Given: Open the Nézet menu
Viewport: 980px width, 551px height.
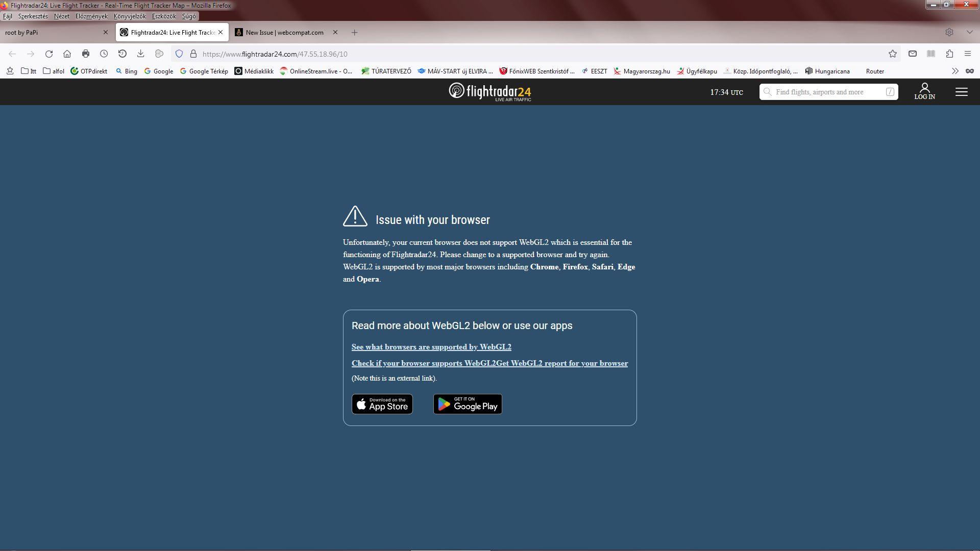Looking at the screenshot, I should coord(62,16).
